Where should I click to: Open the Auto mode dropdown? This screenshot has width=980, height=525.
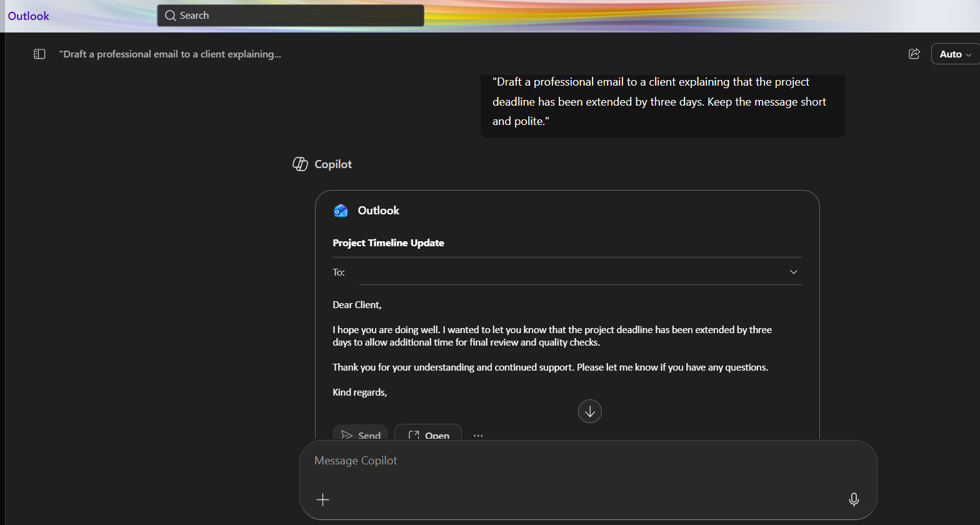coord(955,54)
